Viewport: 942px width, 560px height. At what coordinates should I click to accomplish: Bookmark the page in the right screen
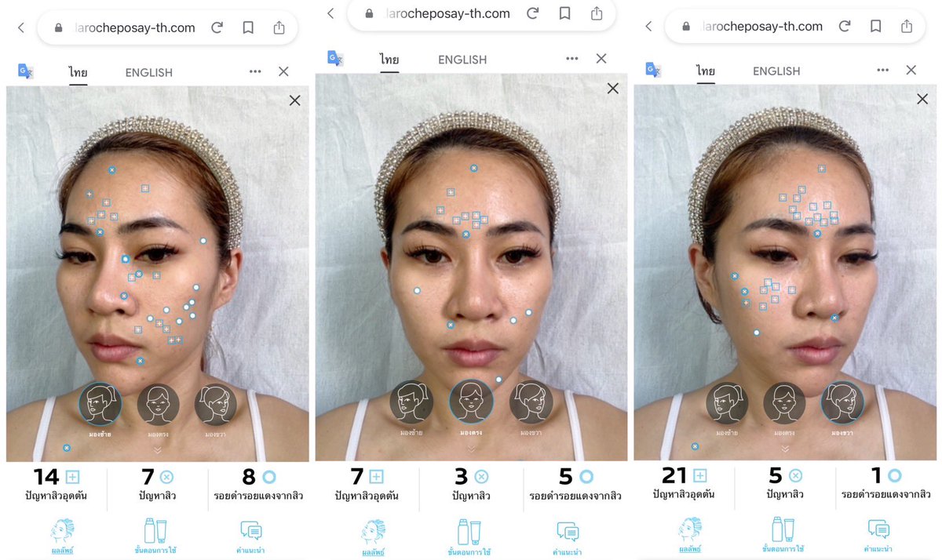click(876, 27)
